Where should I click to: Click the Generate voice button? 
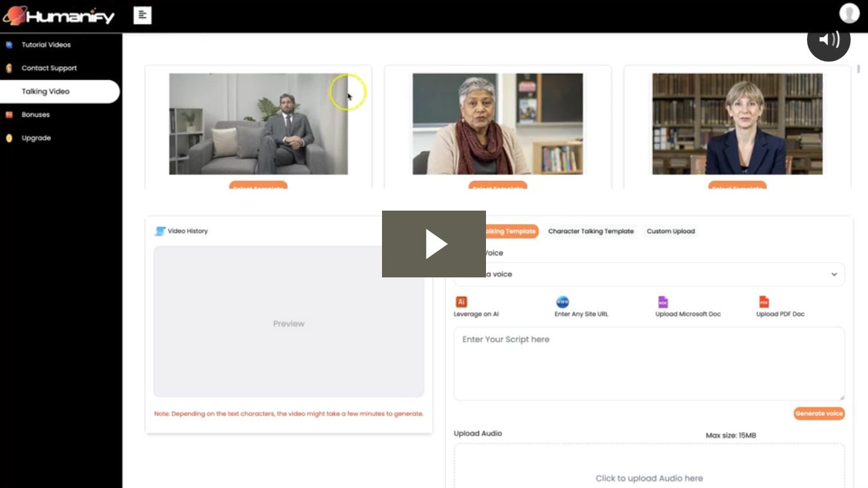[819, 414]
